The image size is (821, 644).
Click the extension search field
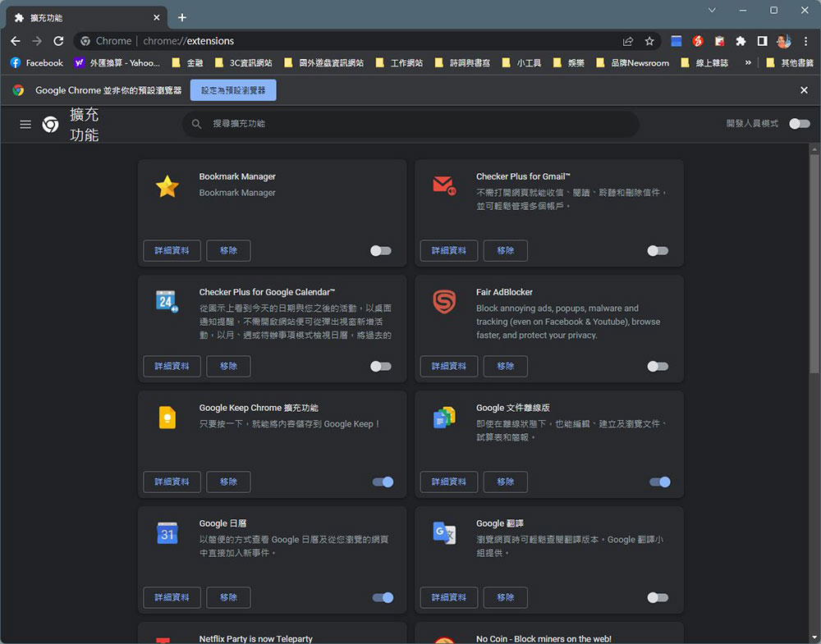410,124
